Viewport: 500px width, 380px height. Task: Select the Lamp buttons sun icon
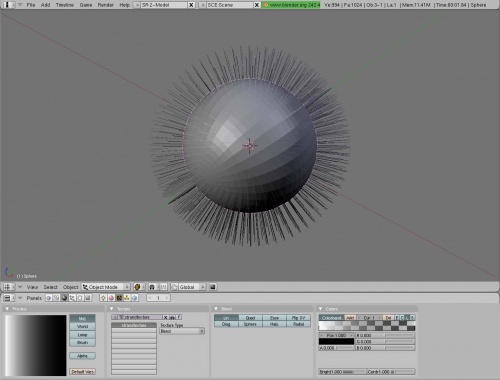pos(103,298)
